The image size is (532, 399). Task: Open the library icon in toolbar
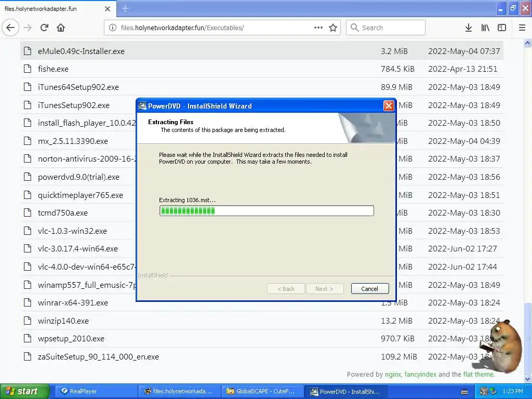[485, 28]
